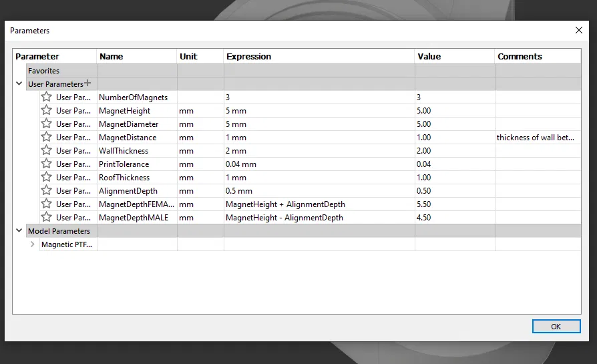Viewport: 597px width, 364px height.
Task: Edit expression 'MagnetHeight + AlignmentDepth'
Action: tap(319, 204)
